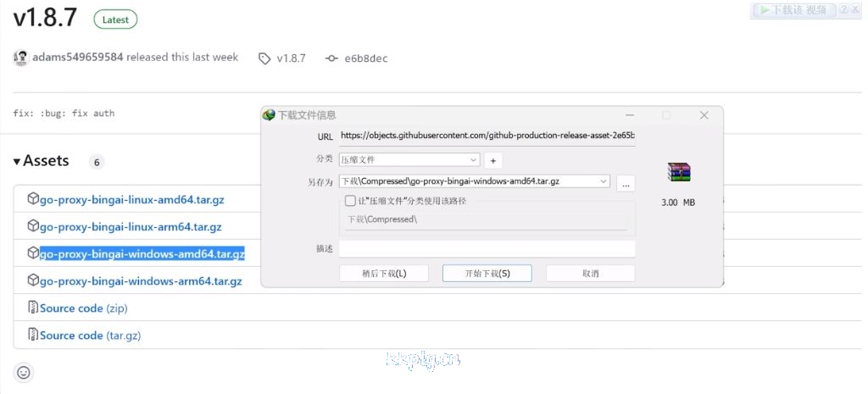Click the help question mark on IDM overlay
This screenshot has height=394, width=868.
[x=843, y=9]
